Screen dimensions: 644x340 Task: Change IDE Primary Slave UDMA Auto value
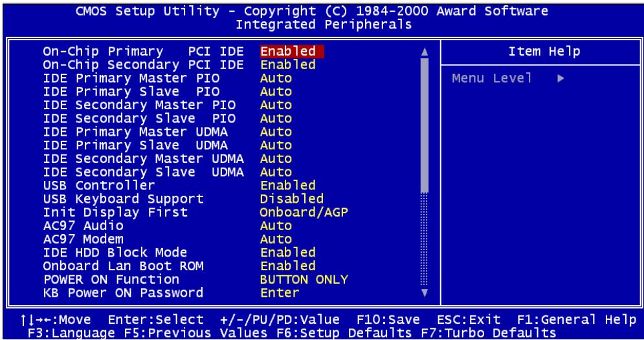276,145
